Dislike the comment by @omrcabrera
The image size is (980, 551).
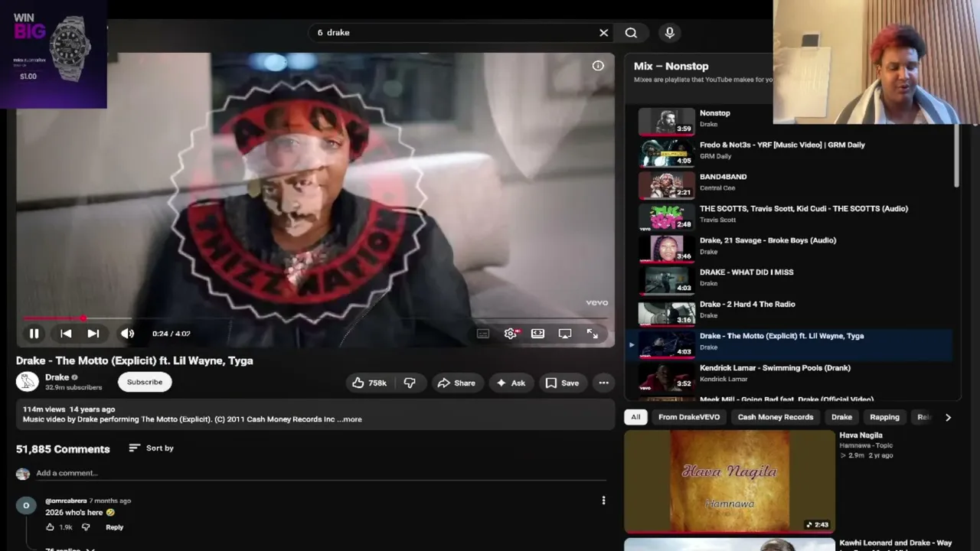[86, 527]
